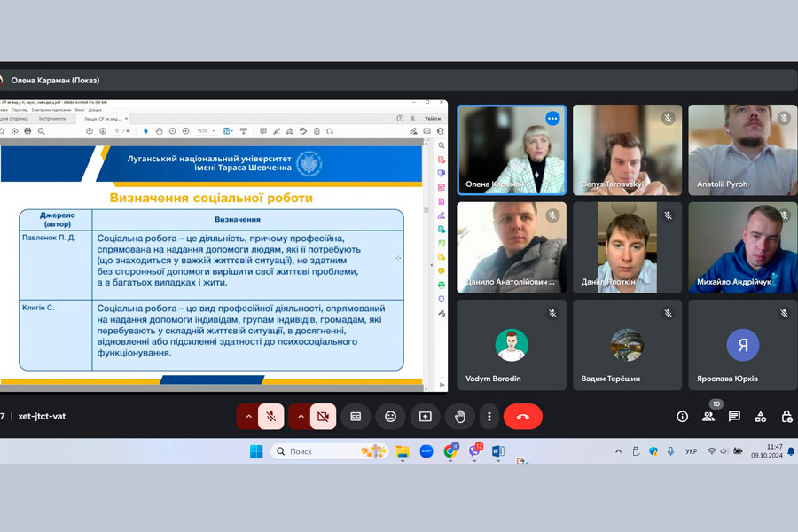
Task: Switch УКР keyboard language indicator
Action: click(x=691, y=451)
